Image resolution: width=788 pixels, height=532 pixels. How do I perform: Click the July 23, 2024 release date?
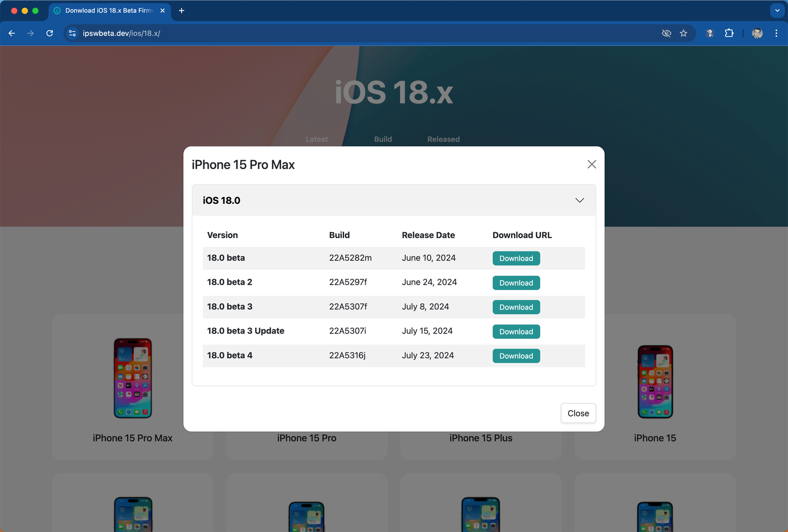pyautogui.click(x=428, y=356)
